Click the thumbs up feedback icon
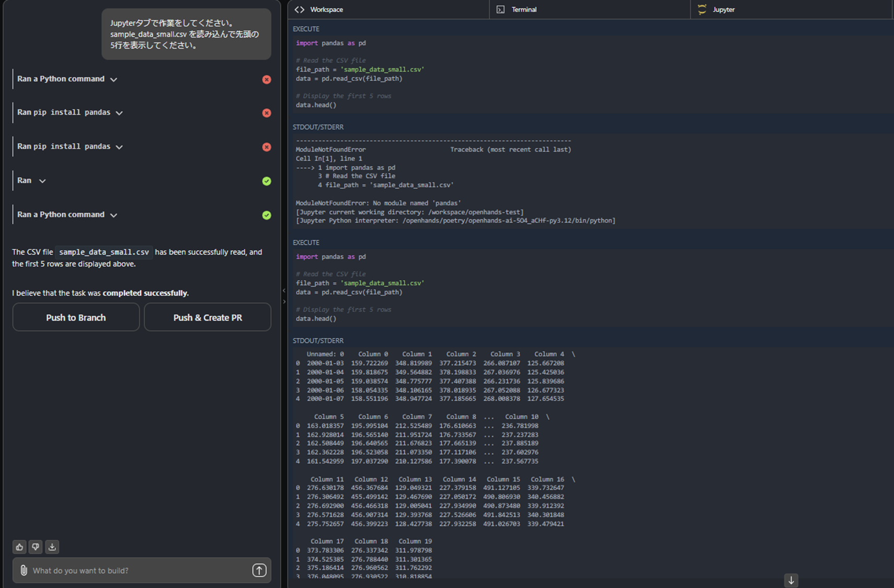 [x=19, y=547]
